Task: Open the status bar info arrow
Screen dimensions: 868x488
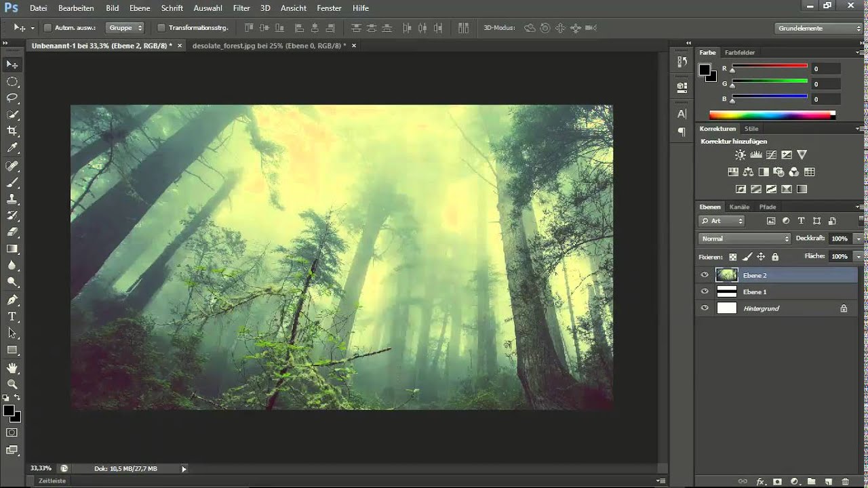Action: (x=184, y=468)
